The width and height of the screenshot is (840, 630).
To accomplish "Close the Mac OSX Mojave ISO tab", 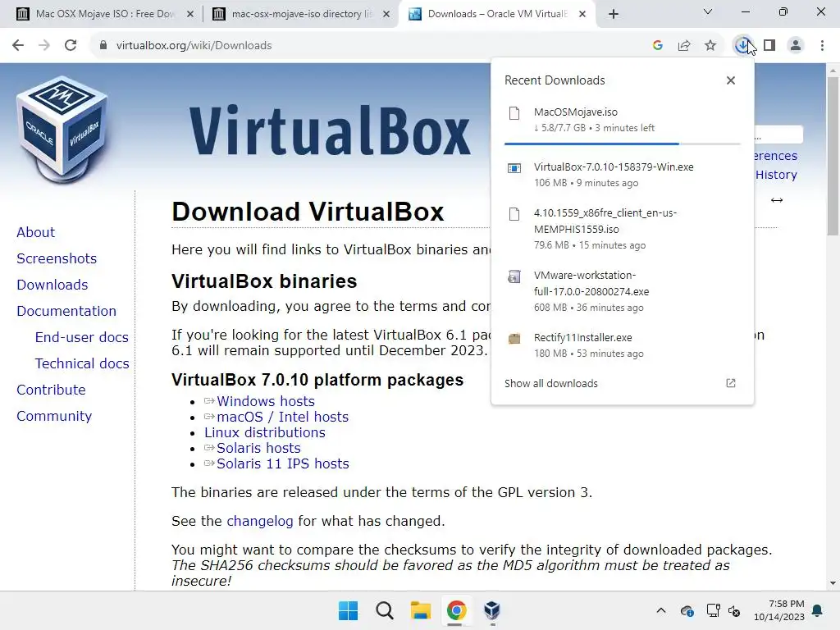I will pos(190,15).
